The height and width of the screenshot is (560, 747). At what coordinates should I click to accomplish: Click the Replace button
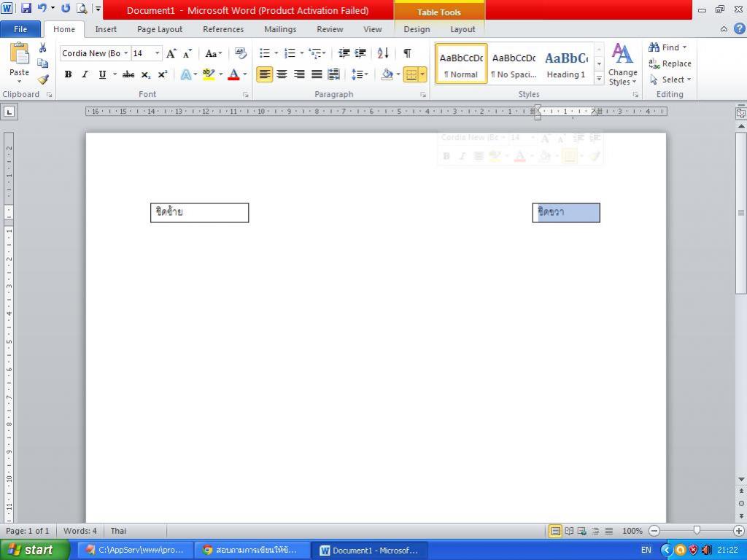670,63
